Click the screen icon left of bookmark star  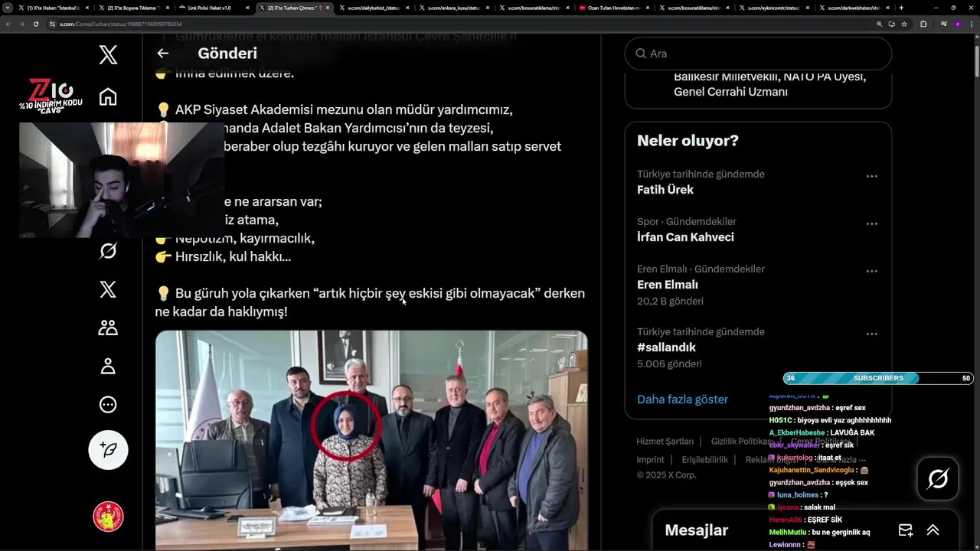coord(892,24)
